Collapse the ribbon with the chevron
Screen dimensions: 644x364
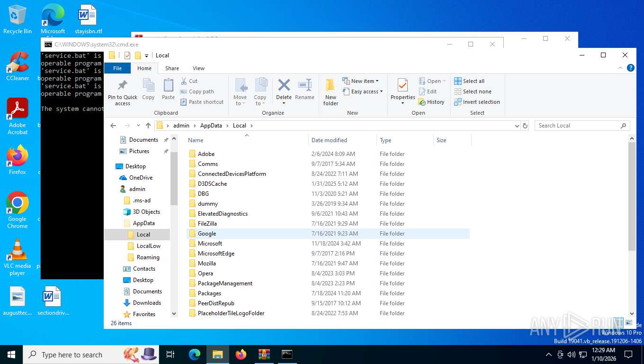621,68
